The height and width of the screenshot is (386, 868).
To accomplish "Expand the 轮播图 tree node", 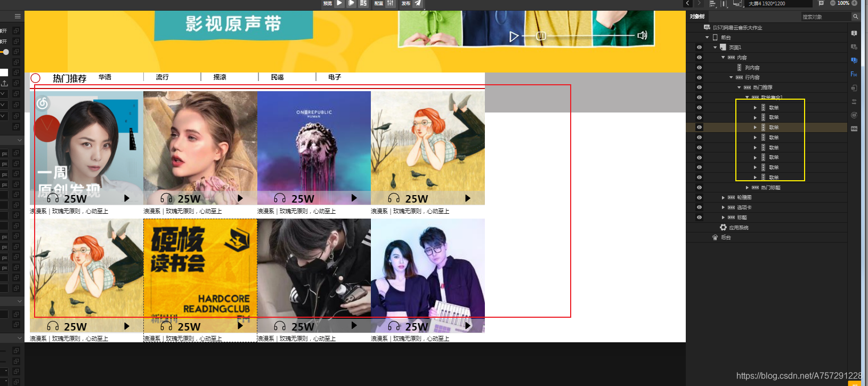I will pos(723,198).
